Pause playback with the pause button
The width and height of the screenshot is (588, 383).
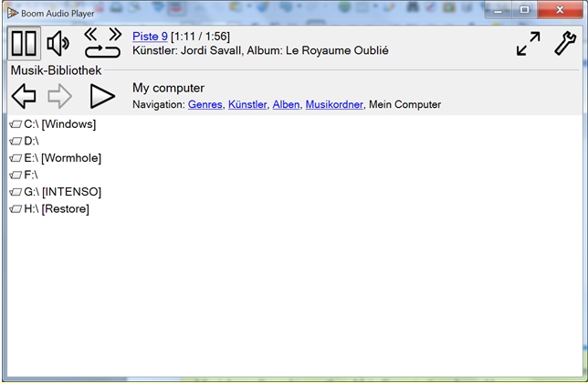(24, 43)
